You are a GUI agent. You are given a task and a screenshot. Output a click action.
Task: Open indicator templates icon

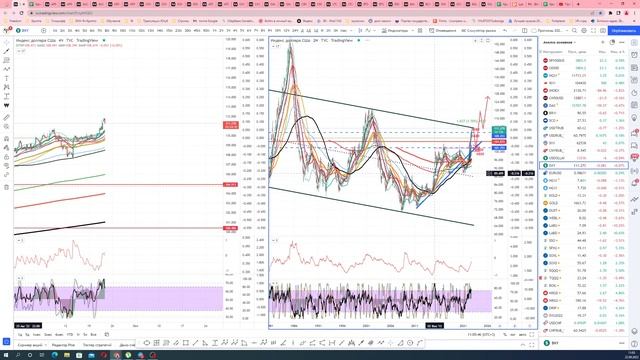pos(420,31)
